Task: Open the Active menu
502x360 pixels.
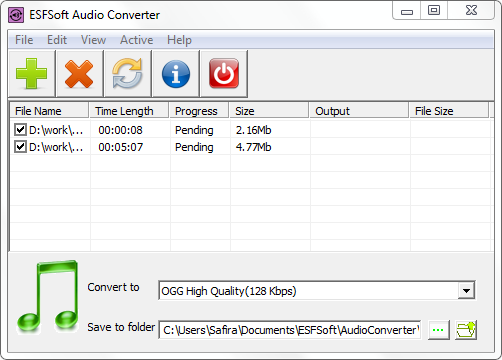Action: coord(137,40)
